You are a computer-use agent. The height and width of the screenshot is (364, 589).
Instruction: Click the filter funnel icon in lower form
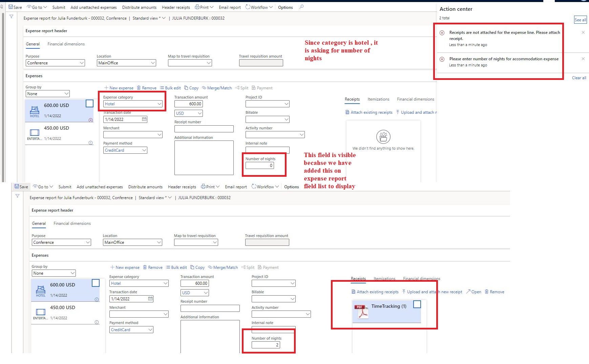point(17,196)
